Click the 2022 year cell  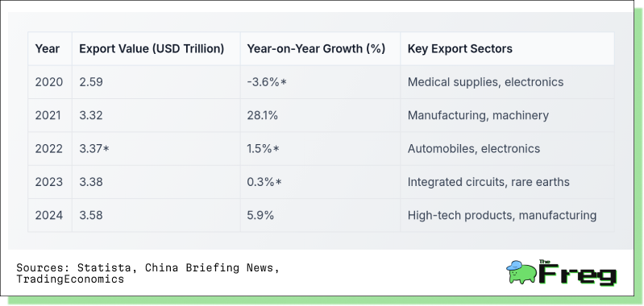click(49, 148)
